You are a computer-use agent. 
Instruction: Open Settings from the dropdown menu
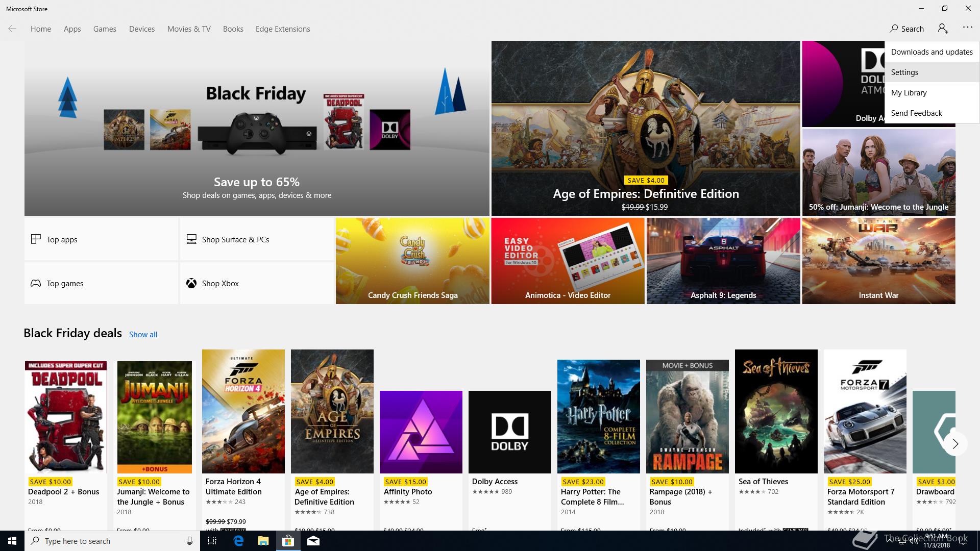coord(932,72)
